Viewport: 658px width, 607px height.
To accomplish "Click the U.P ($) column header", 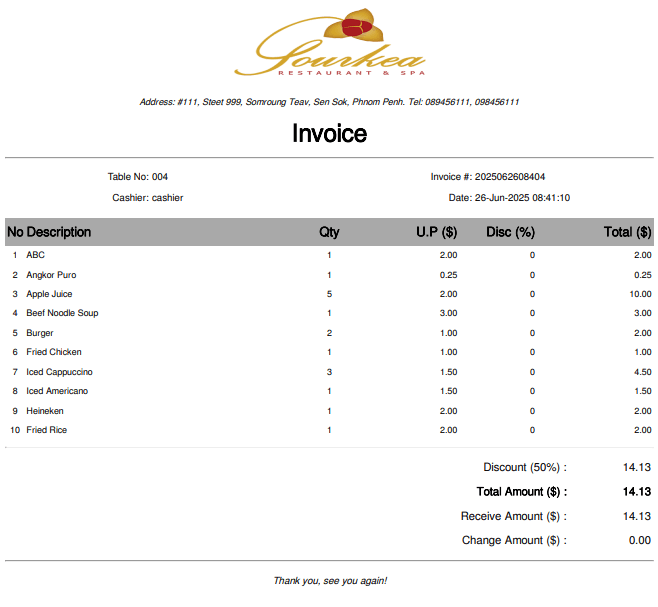I will tap(436, 232).
